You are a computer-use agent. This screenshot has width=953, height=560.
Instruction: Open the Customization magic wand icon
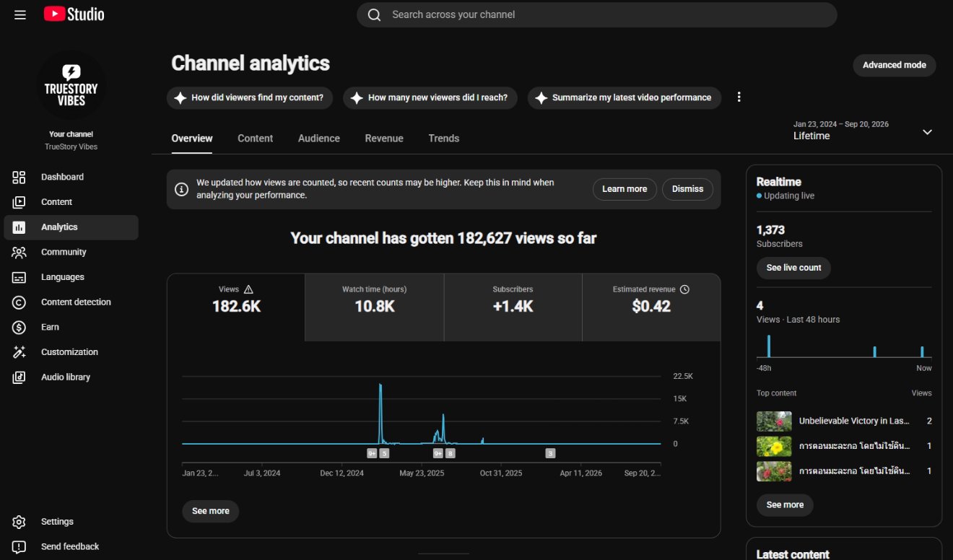point(19,352)
